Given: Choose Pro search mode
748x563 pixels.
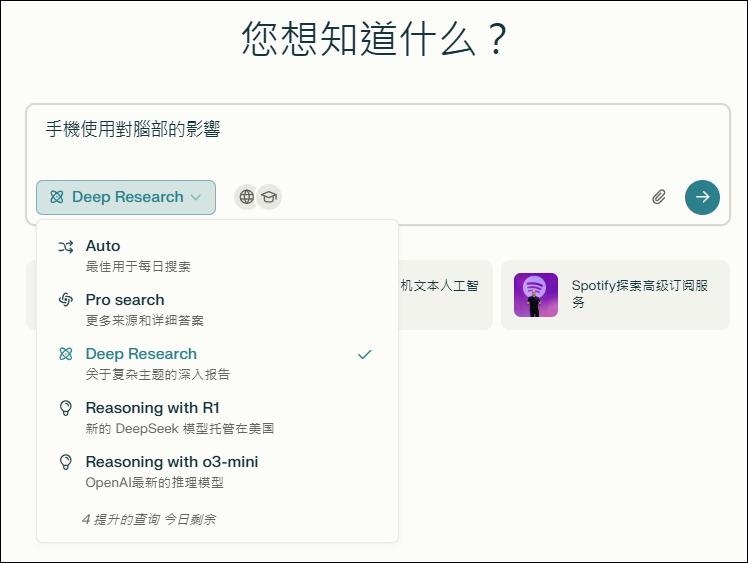Looking at the screenshot, I should [217, 309].
